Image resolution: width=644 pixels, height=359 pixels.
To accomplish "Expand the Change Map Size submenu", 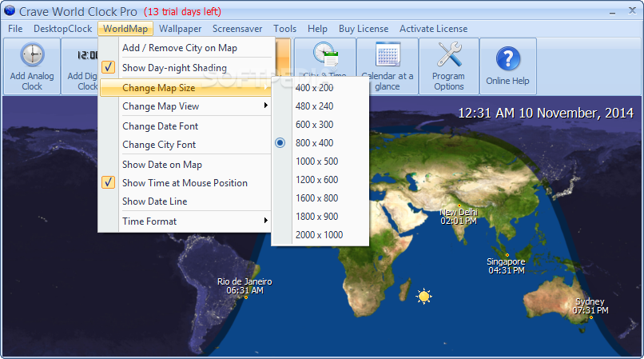I will (x=185, y=88).
